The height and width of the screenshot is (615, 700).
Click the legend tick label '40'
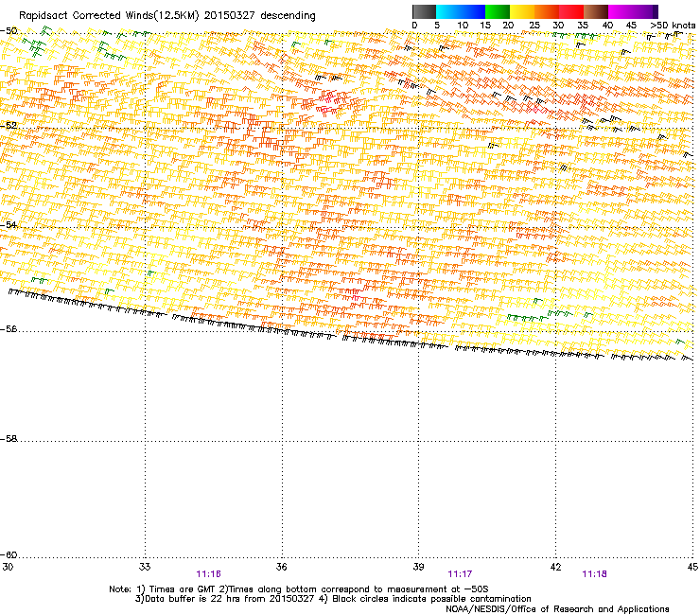607,26
